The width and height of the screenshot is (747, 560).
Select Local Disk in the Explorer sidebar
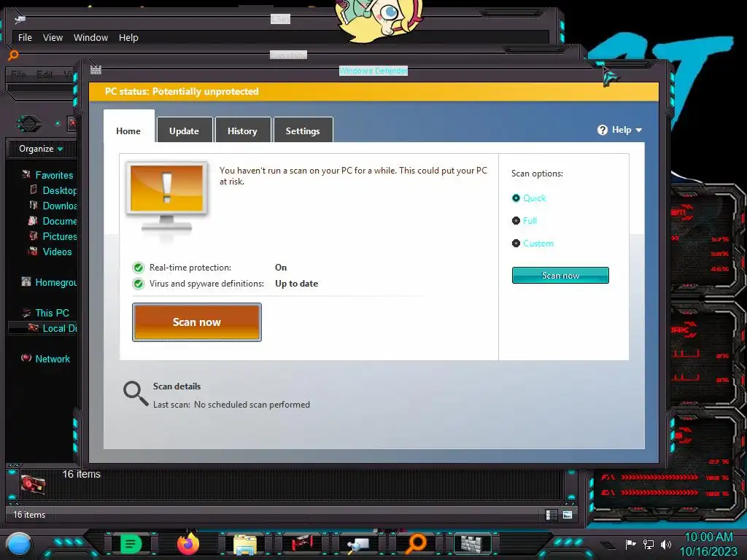tap(59, 328)
